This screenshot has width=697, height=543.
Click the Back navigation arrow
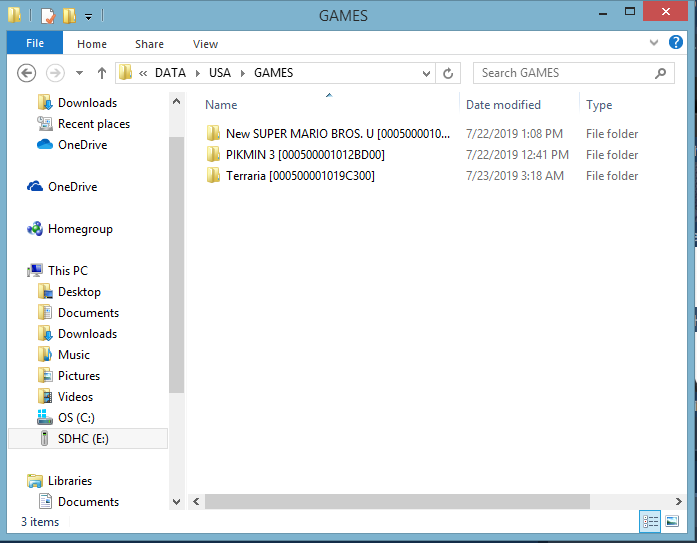(x=26, y=73)
